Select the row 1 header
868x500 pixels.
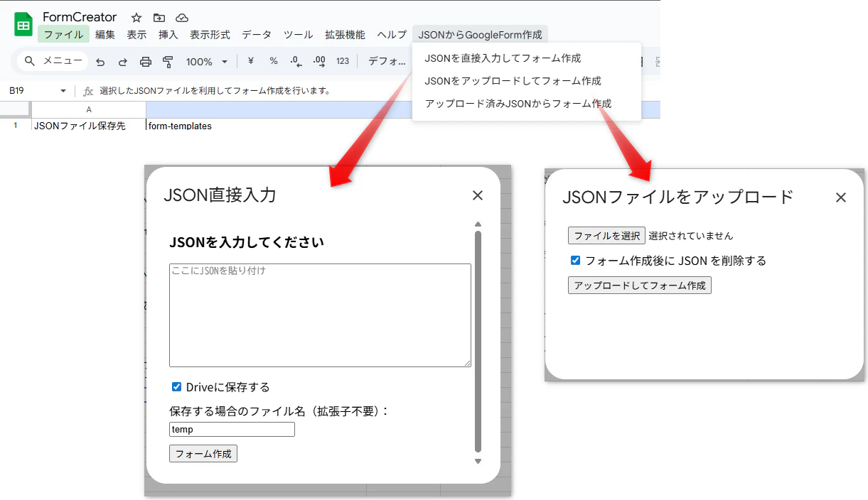pos(16,126)
